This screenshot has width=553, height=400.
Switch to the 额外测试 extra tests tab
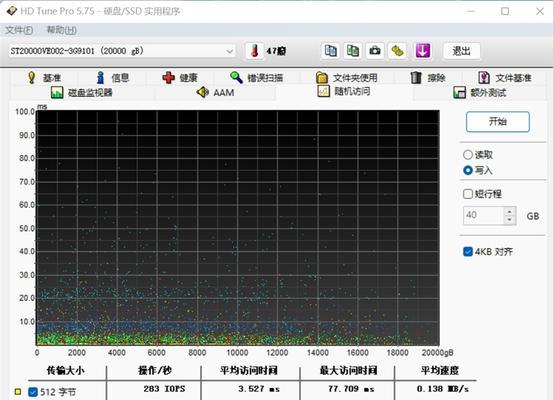[x=480, y=92]
